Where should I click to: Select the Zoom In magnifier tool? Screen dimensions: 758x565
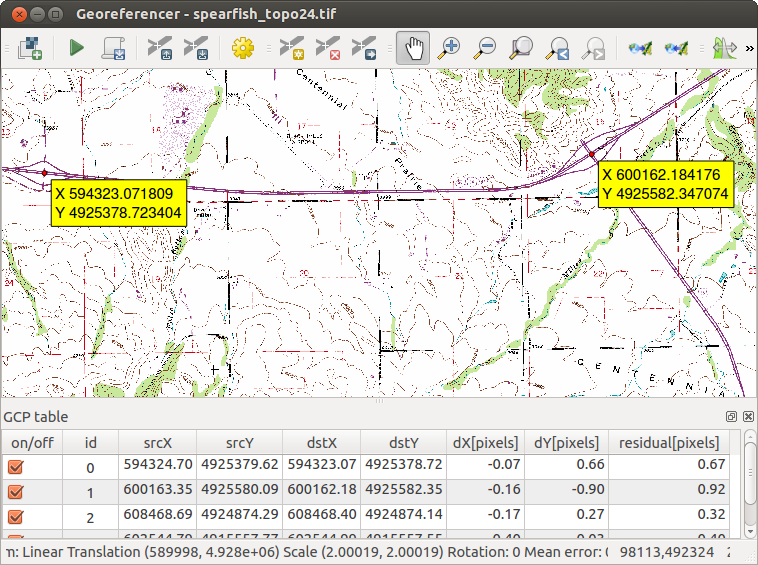tap(450, 47)
